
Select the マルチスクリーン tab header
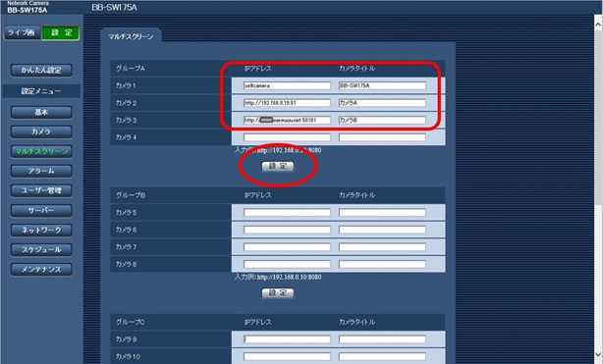point(131,36)
